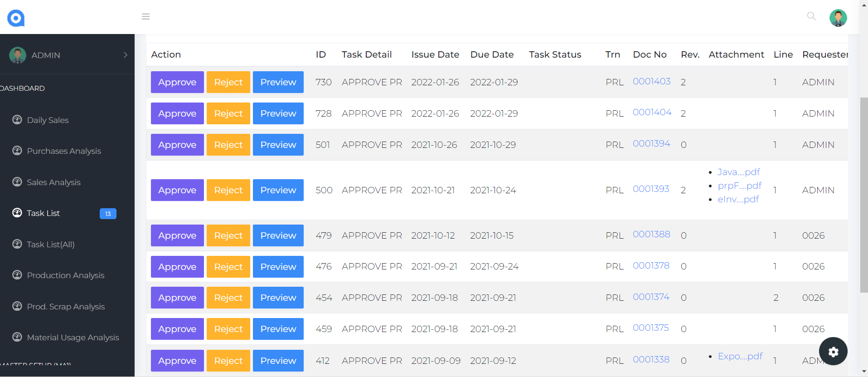Open the settings gear floating button
This screenshot has width=868, height=377.
[833, 351]
